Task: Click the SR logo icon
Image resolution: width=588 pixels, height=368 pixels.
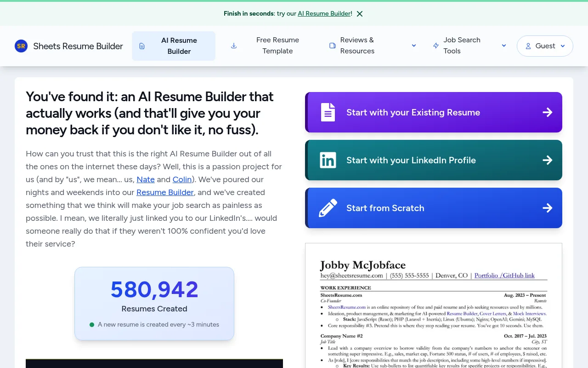Action: 21,46
